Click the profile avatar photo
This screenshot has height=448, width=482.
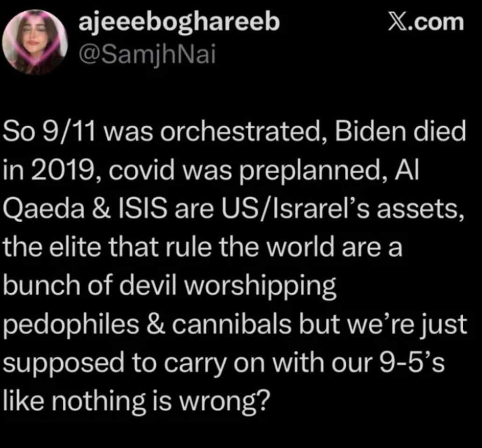[x=33, y=43]
